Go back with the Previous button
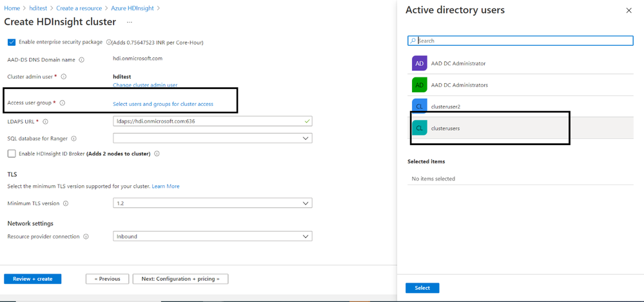 (107, 279)
